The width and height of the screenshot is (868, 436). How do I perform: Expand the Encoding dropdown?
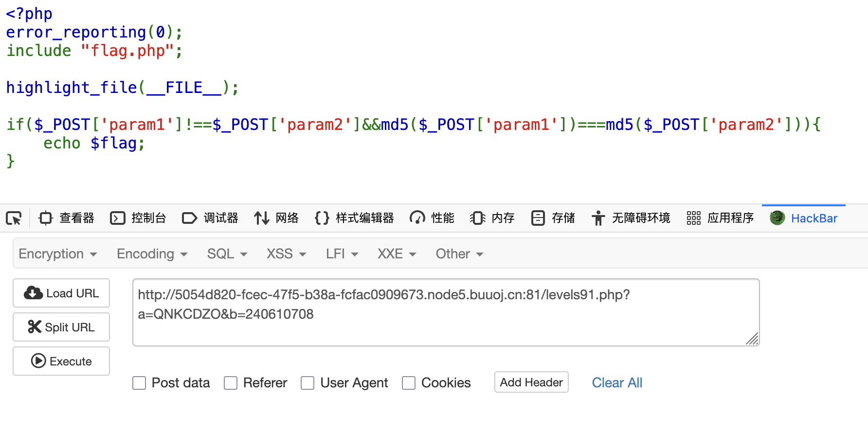152,254
